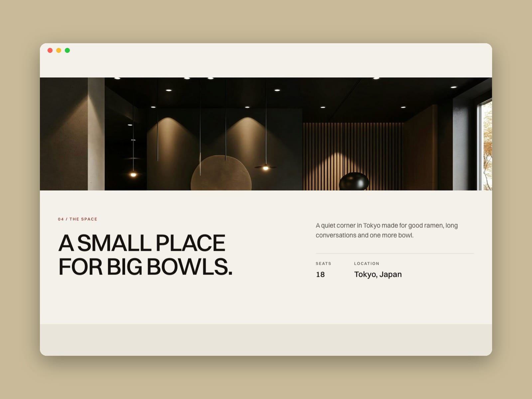The image size is (532, 399).
Task: Select the seat count value 18
Action: click(x=320, y=275)
